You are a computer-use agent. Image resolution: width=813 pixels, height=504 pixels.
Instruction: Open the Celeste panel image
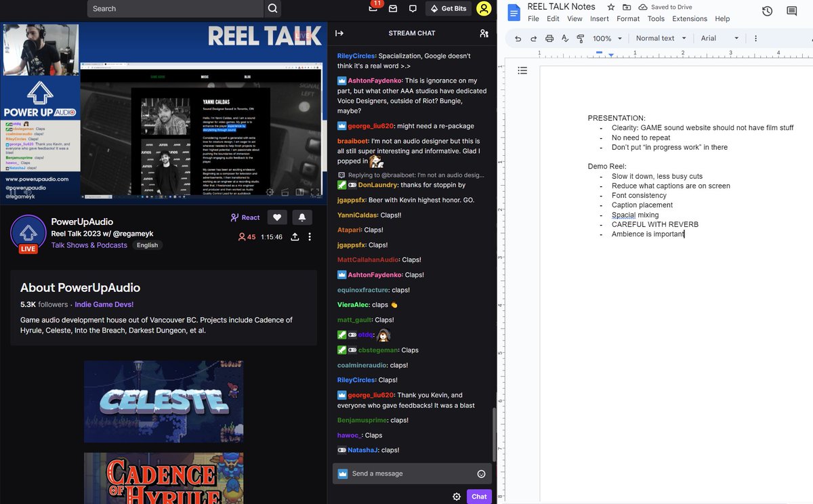[x=163, y=402]
